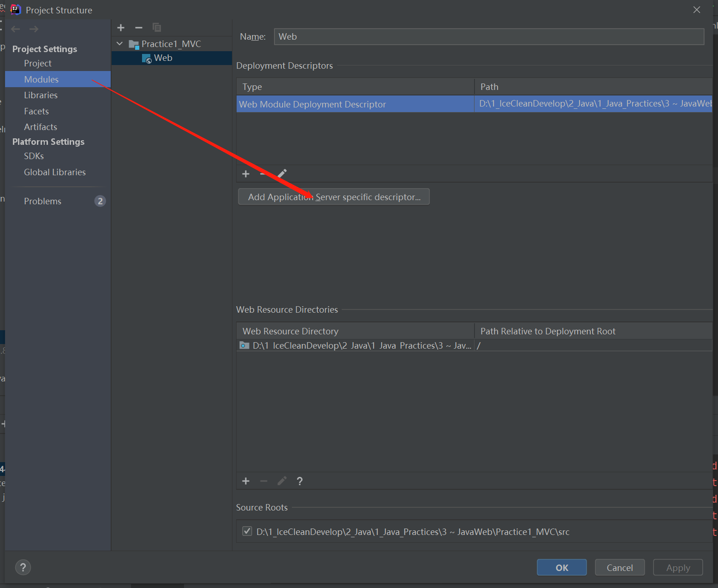Open the SDKs platform settings

tap(34, 156)
